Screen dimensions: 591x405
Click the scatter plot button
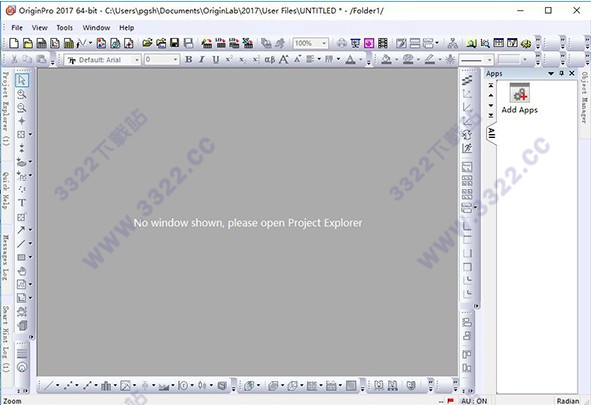[68, 385]
